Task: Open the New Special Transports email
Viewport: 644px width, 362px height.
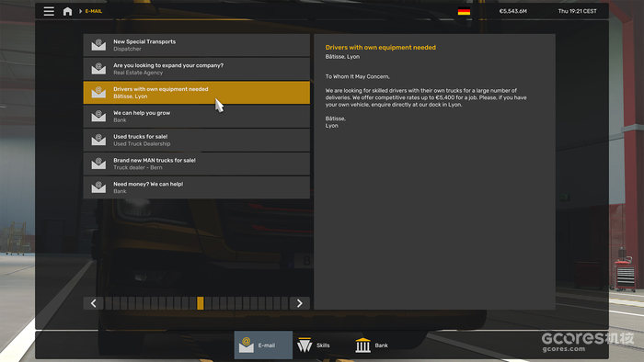Action: click(x=196, y=45)
